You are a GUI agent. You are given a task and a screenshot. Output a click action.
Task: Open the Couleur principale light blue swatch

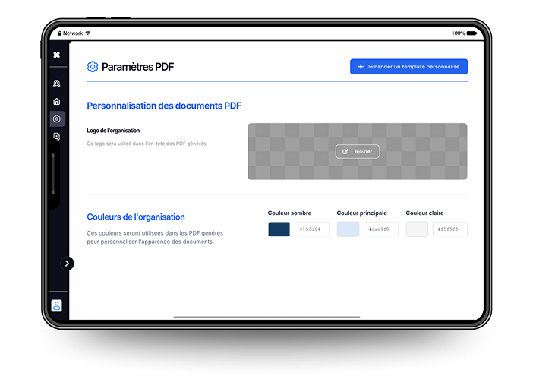click(348, 229)
